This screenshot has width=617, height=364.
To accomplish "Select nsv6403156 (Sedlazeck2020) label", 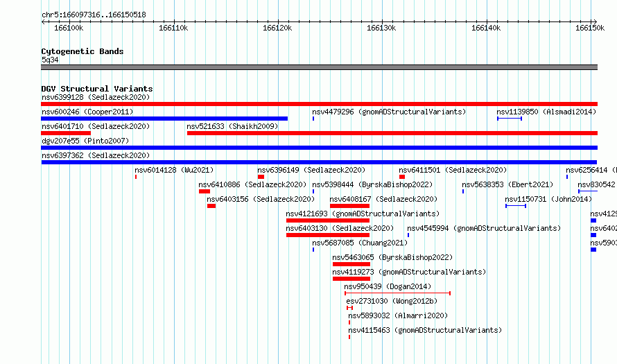I will point(261,199).
